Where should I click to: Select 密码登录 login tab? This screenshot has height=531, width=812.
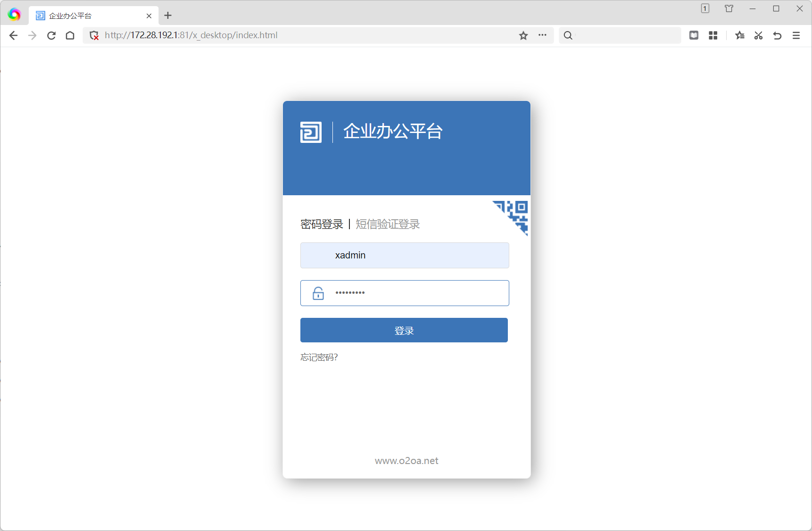[x=322, y=224]
